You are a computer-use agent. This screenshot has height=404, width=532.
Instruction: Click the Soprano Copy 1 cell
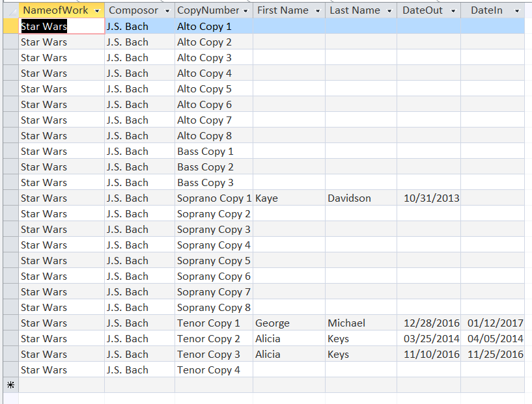point(214,198)
